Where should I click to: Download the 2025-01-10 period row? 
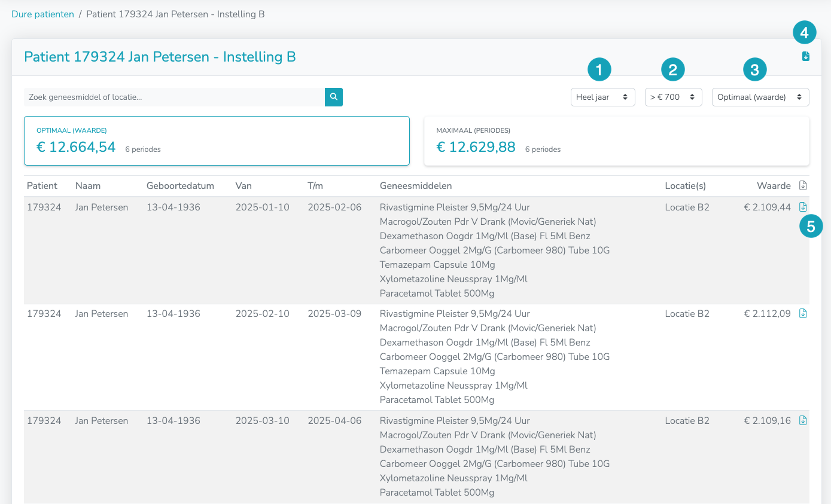click(803, 207)
